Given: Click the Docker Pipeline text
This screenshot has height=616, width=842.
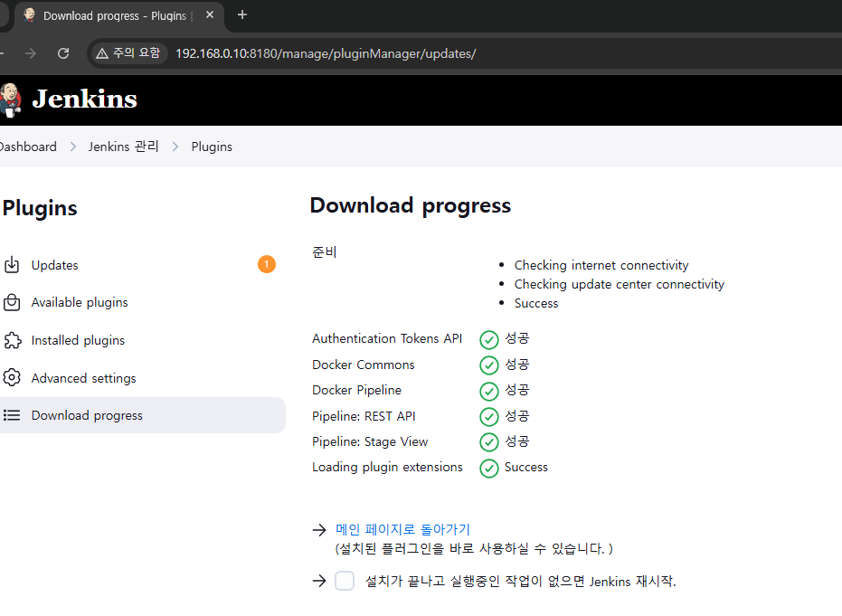Looking at the screenshot, I should click(x=357, y=390).
